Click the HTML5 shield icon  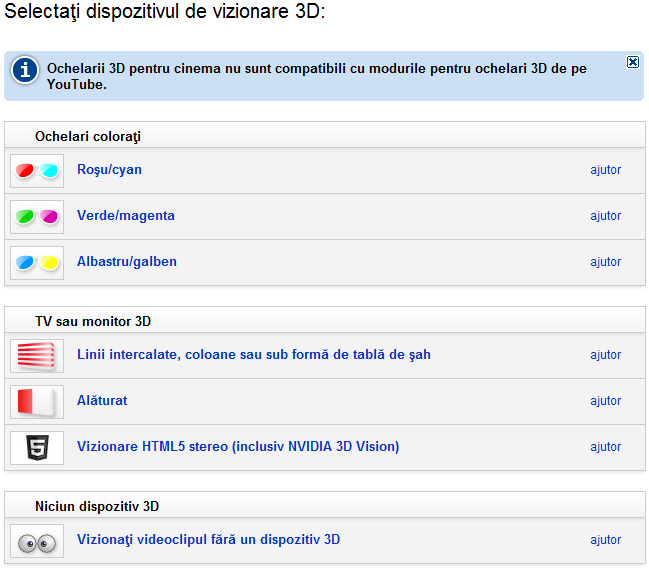(37, 447)
